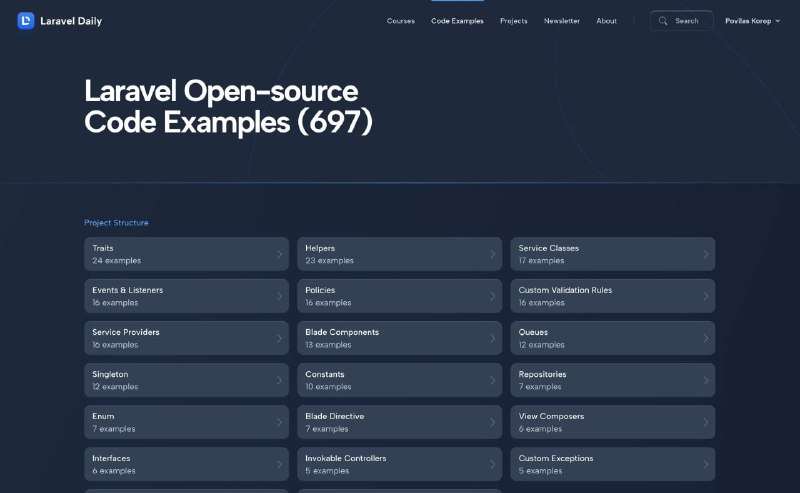Open the Helpers examples title

pyautogui.click(x=320, y=248)
